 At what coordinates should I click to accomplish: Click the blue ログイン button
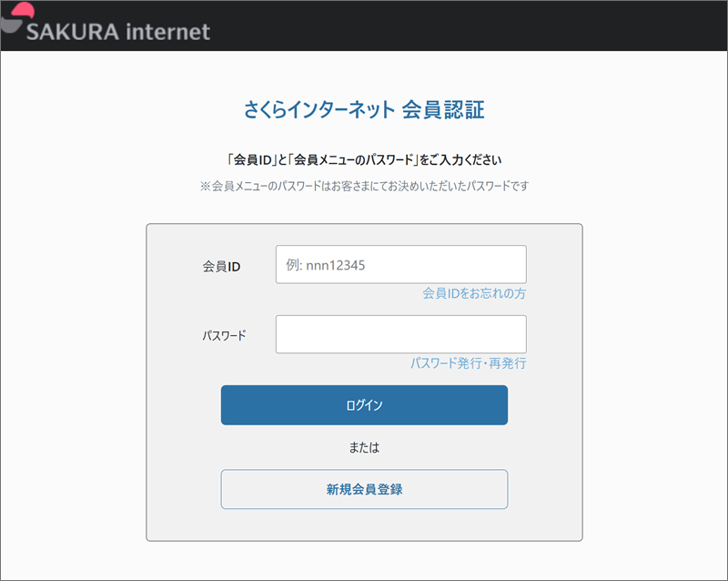(x=365, y=405)
